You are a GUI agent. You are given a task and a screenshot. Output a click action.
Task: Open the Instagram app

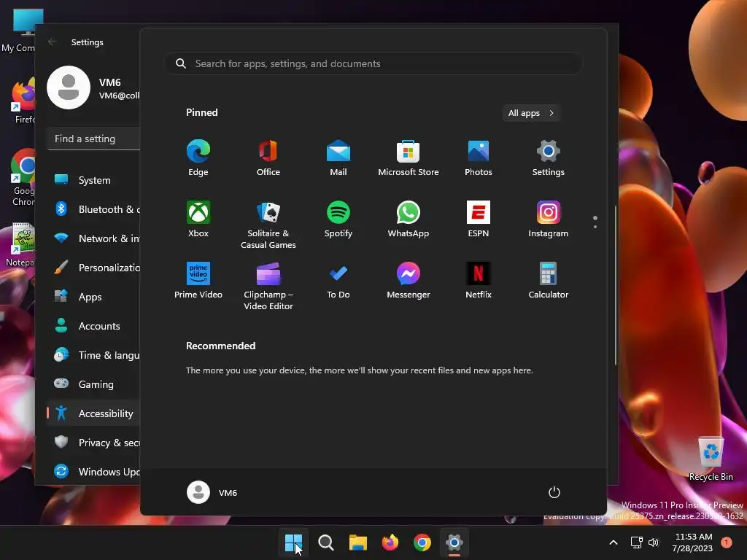click(x=549, y=219)
